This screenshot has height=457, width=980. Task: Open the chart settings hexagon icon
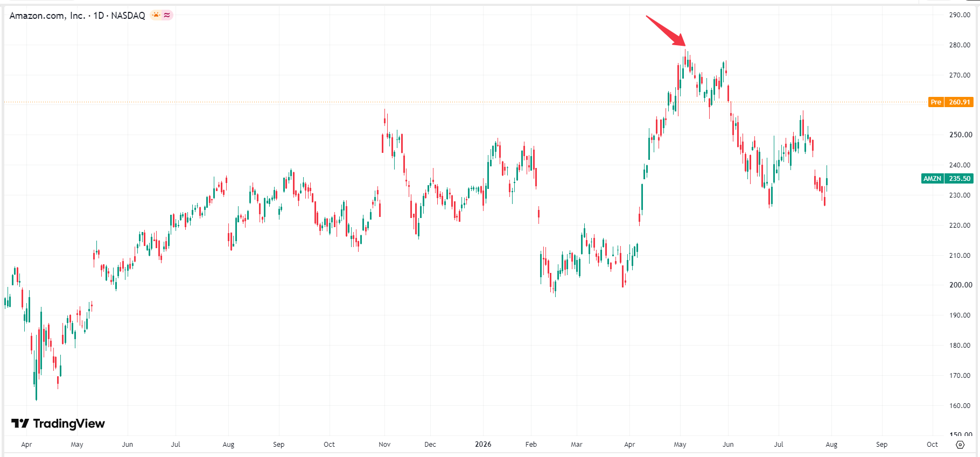960,445
